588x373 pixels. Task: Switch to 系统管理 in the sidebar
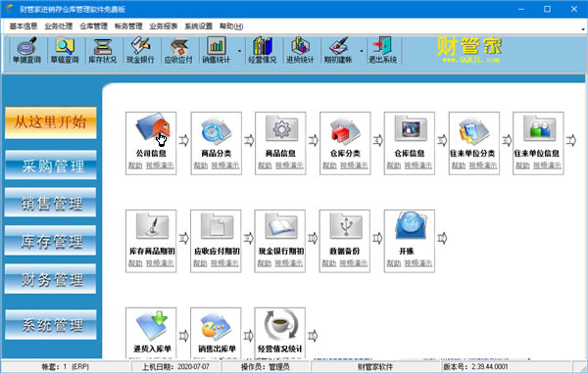pos(51,324)
